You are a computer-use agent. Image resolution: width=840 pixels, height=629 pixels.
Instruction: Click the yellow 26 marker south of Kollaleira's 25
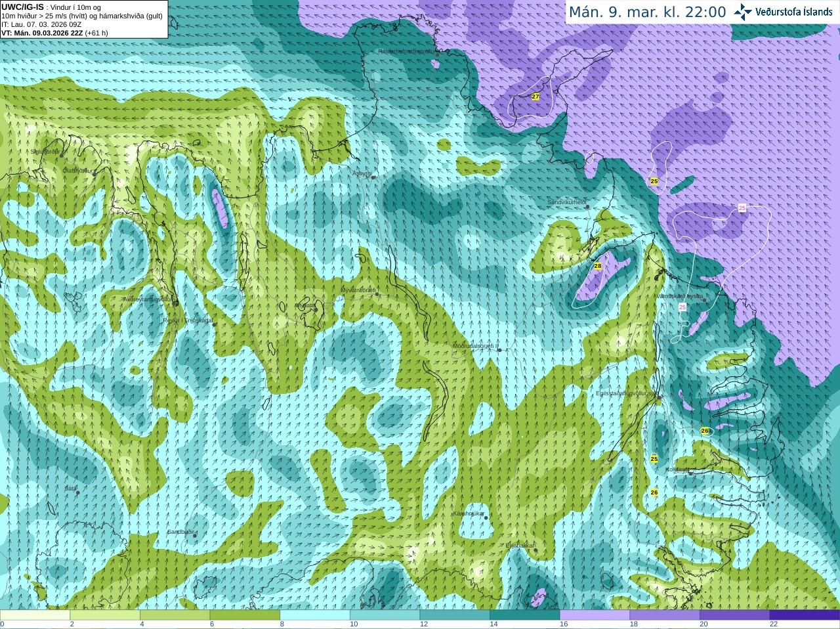[x=654, y=492]
